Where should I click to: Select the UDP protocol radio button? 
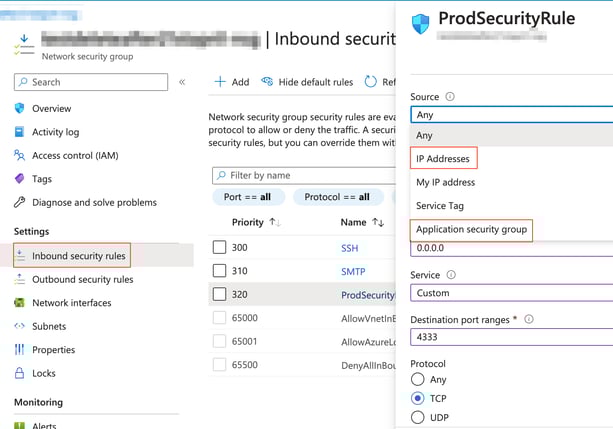pyautogui.click(x=418, y=417)
